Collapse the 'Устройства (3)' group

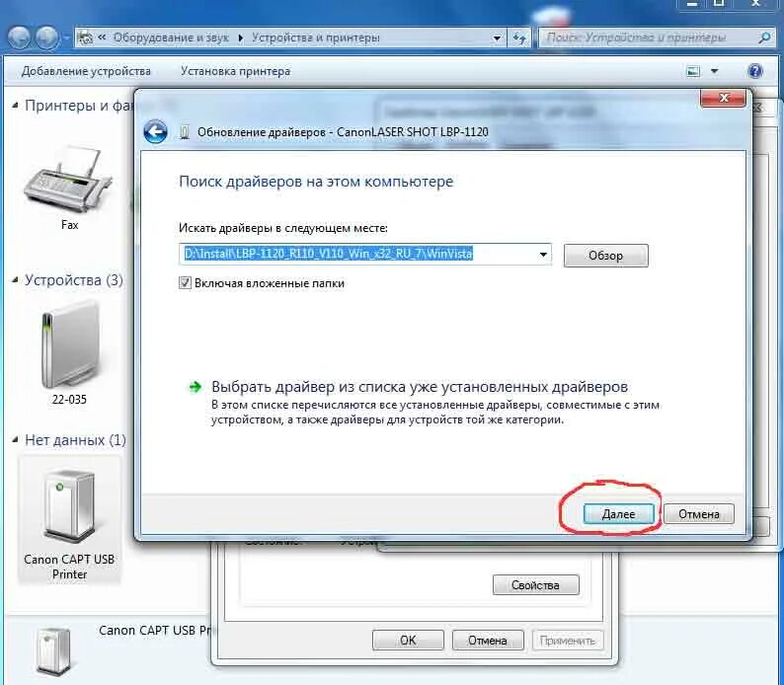tap(15, 279)
